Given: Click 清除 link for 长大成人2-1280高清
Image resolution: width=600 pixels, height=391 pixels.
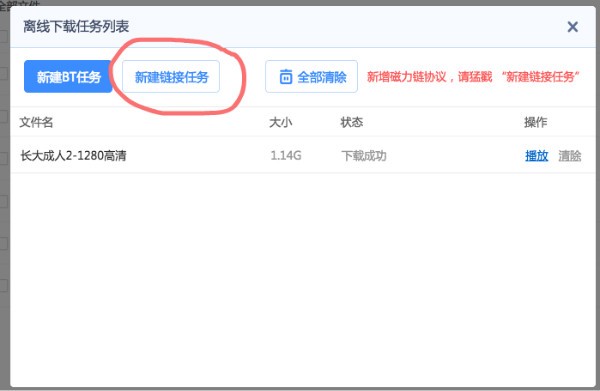Looking at the screenshot, I should point(570,156).
